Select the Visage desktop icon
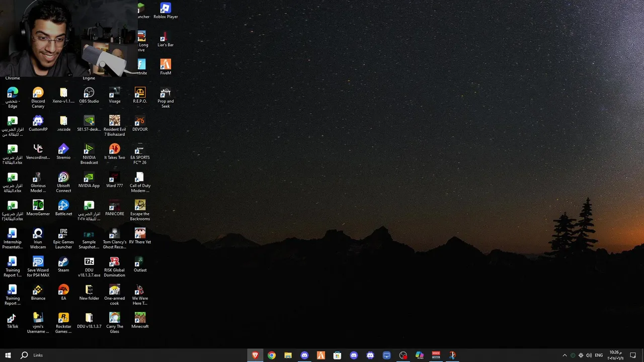The width and height of the screenshot is (644, 362). click(x=115, y=96)
